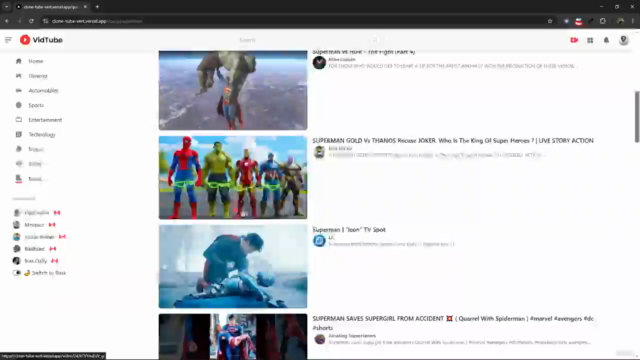This screenshot has width=640, height=360.
Task: Open the Technology category
Action: point(42,135)
